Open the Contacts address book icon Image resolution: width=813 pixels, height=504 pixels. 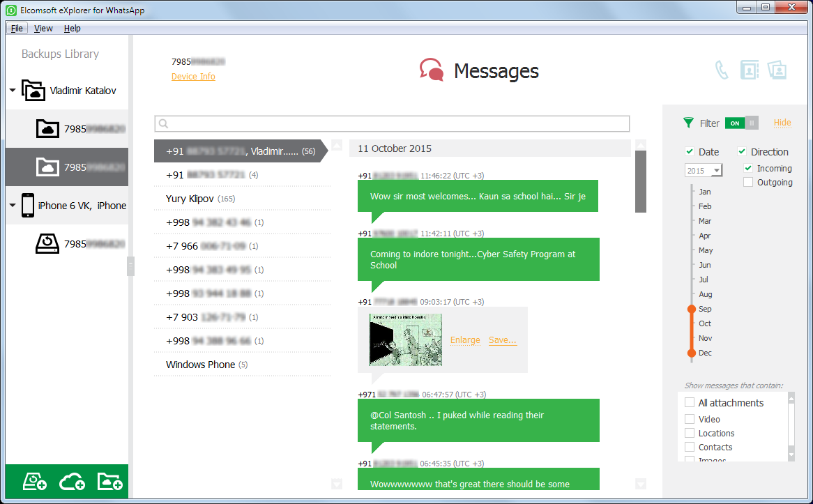pos(750,70)
